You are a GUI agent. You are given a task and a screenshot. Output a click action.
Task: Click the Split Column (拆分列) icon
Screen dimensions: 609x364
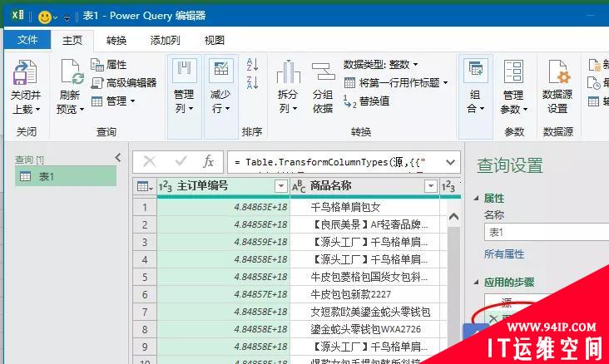tap(288, 71)
